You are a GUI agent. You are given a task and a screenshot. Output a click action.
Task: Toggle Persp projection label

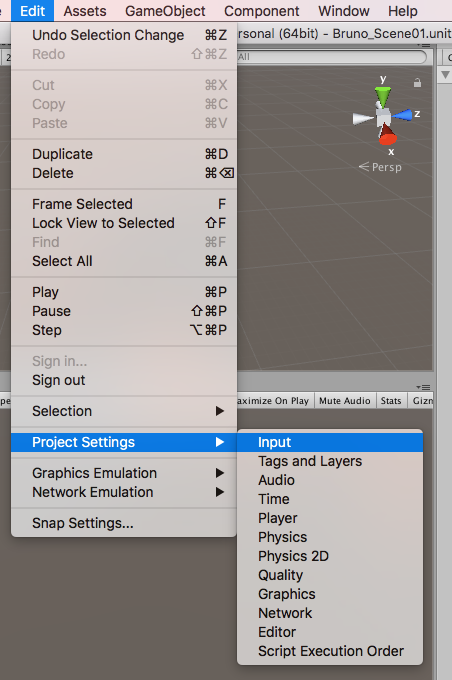pos(380,167)
